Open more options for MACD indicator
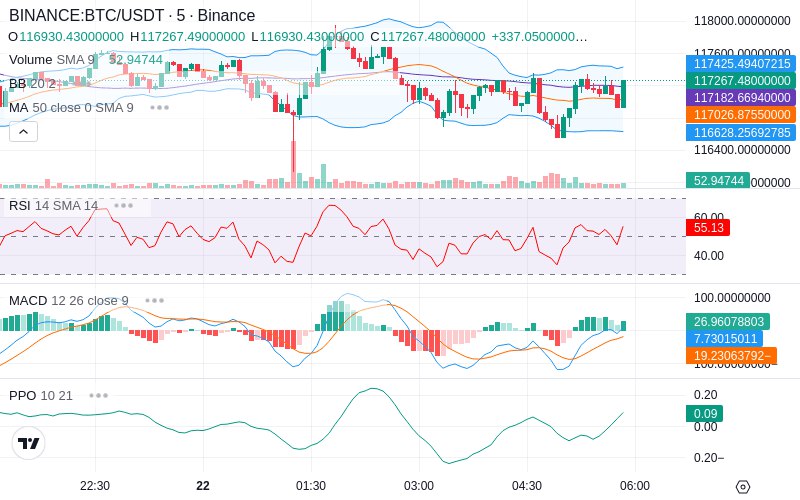 pyautogui.click(x=154, y=301)
